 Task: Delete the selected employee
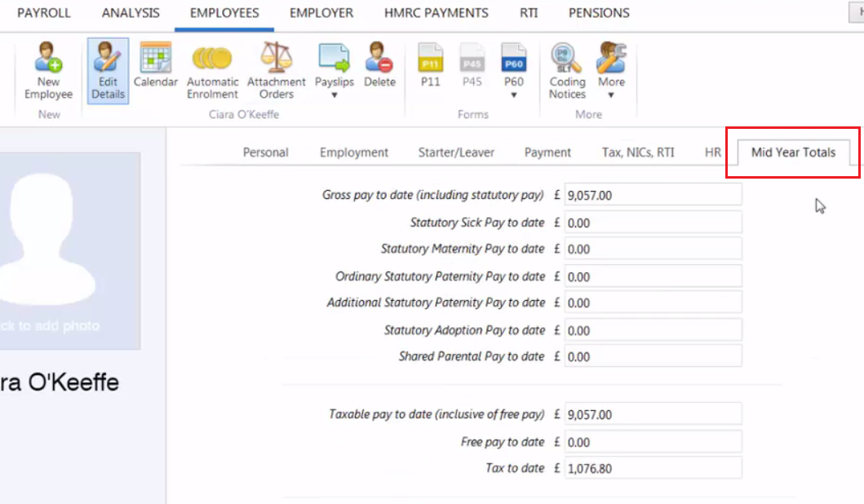(379, 65)
